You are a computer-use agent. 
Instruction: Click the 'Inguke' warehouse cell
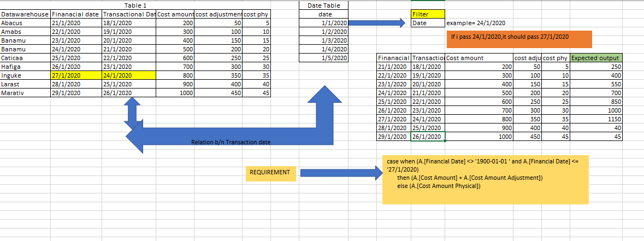26,75
